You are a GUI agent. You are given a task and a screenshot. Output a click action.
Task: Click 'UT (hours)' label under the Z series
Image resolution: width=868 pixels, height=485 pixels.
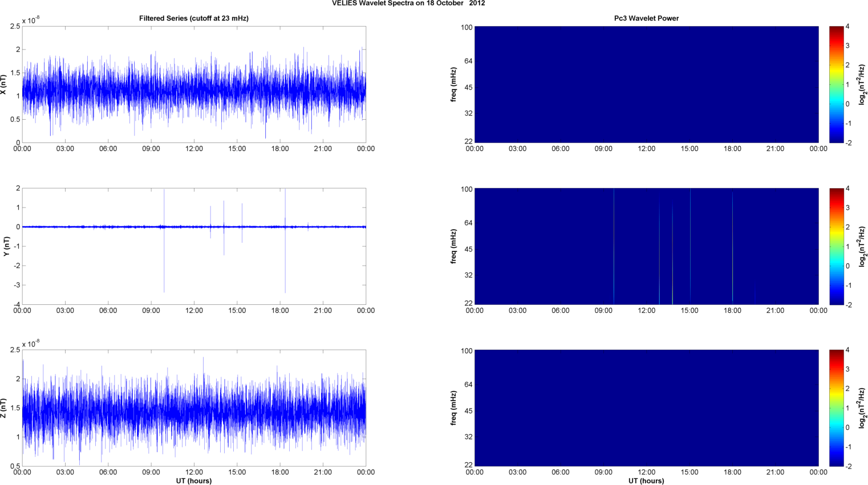coord(194,480)
